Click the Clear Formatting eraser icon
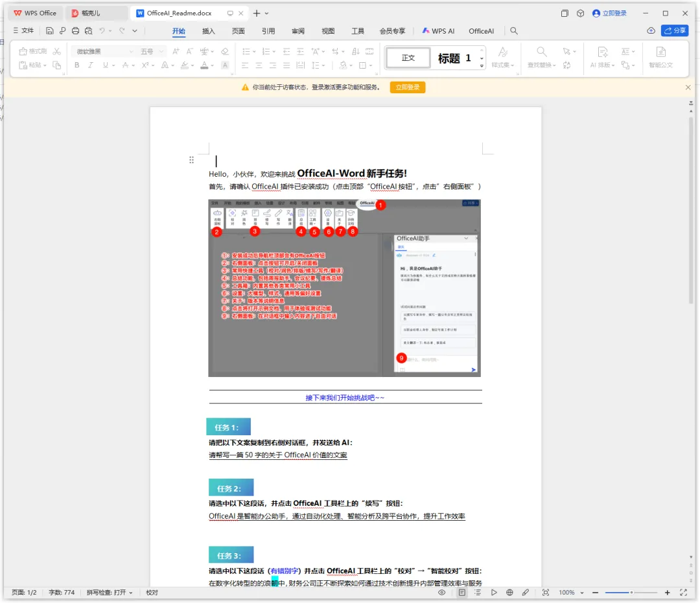This screenshot has height=603, width=700. pyautogui.click(x=225, y=51)
